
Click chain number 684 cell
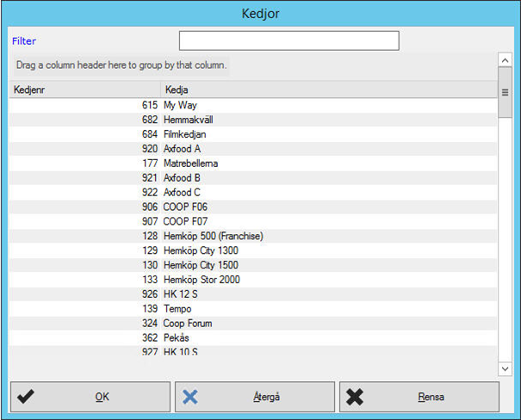point(84,134)
